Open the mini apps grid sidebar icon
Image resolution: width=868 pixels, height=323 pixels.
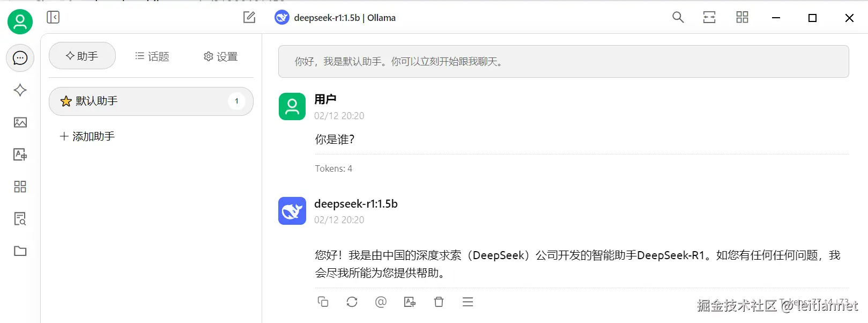click(20, 187)
